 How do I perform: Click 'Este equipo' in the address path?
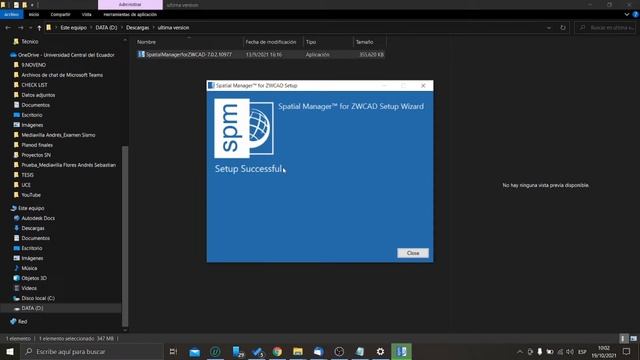tap(73, 28)
